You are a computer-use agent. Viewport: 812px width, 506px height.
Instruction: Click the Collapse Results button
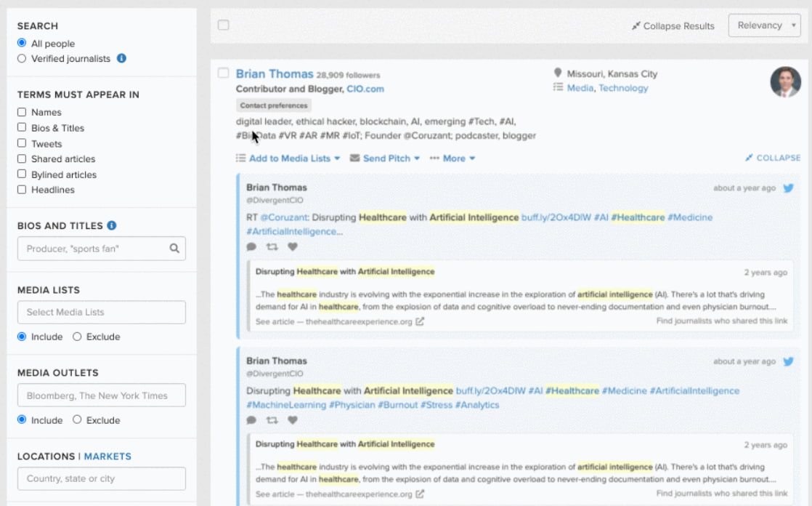(x=672, y=25)
